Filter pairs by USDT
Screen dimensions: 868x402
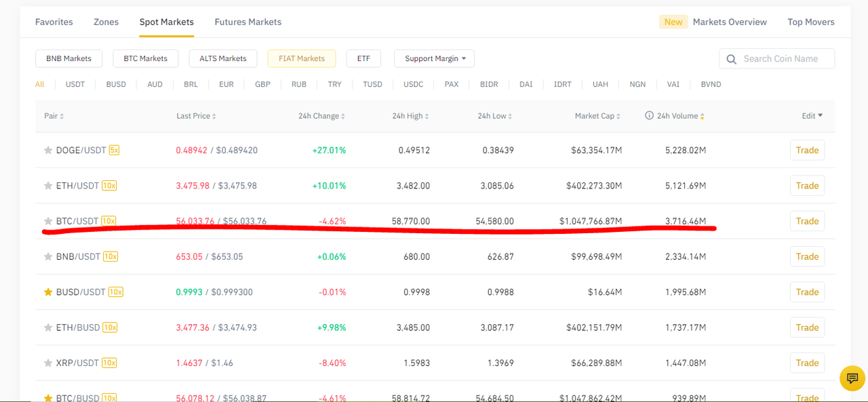pos(75,84)
